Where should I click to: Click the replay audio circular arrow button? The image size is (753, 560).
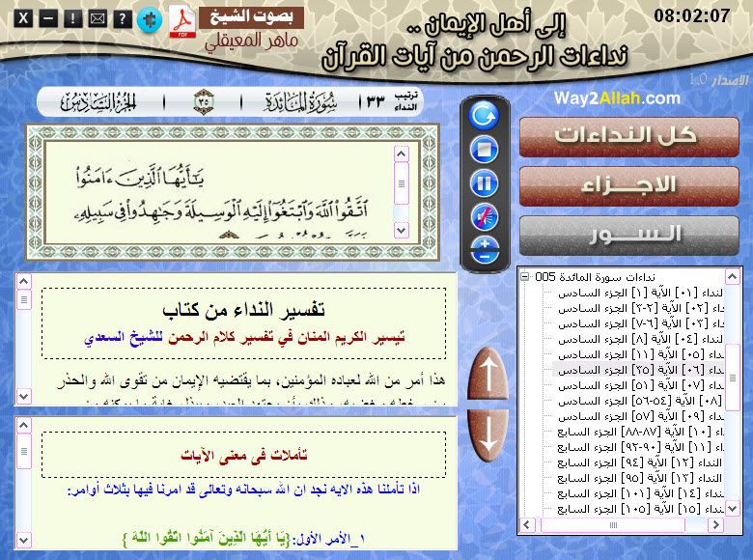(484, 116)
